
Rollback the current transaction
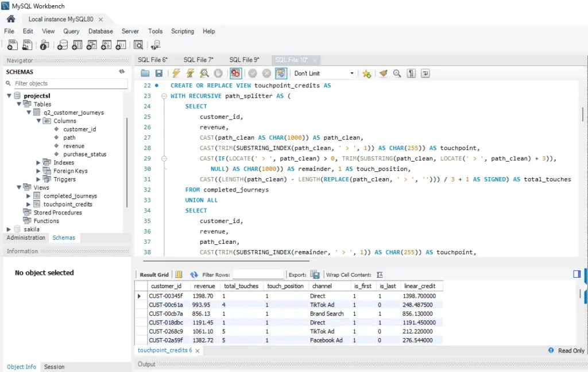coord(266,73)
